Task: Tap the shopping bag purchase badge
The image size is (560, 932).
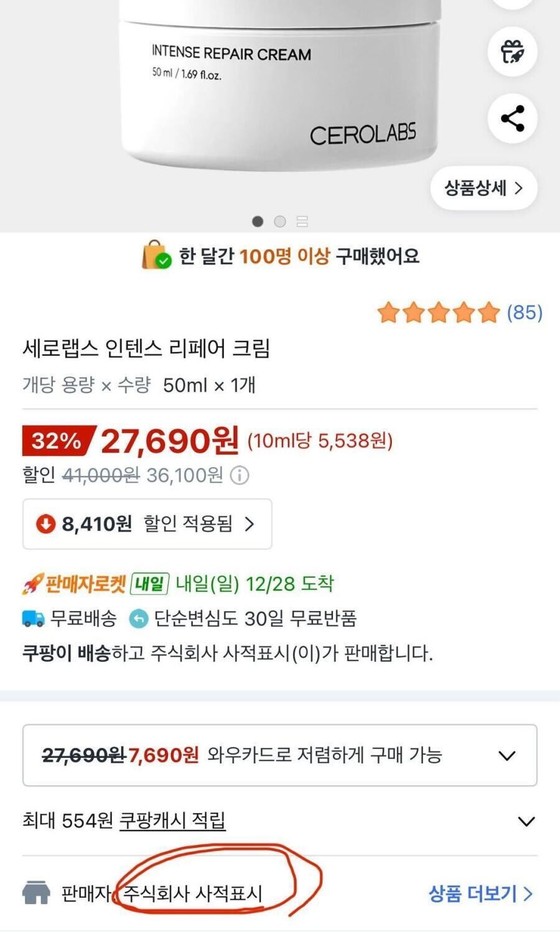Action: coord(156,256)
